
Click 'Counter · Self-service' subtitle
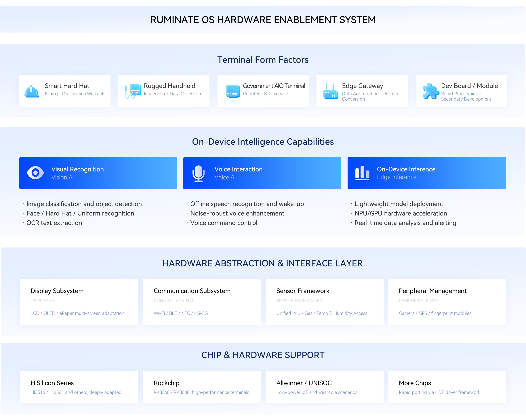(x=265, y=94)
